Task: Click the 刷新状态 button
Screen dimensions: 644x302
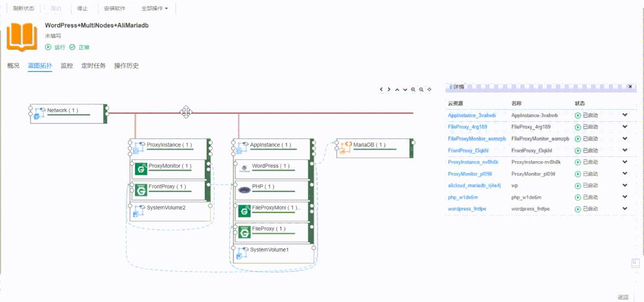Action: (x=23, y=8)
